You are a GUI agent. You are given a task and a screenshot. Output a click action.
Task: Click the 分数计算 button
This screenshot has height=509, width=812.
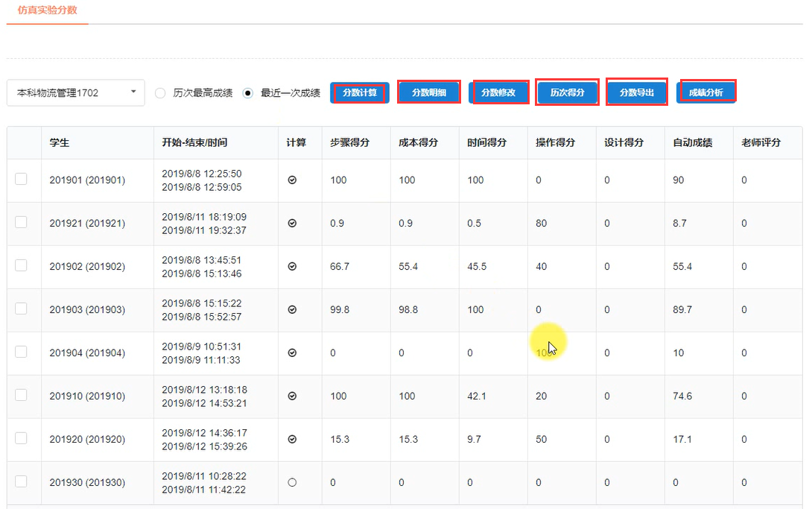coord(360,92)
